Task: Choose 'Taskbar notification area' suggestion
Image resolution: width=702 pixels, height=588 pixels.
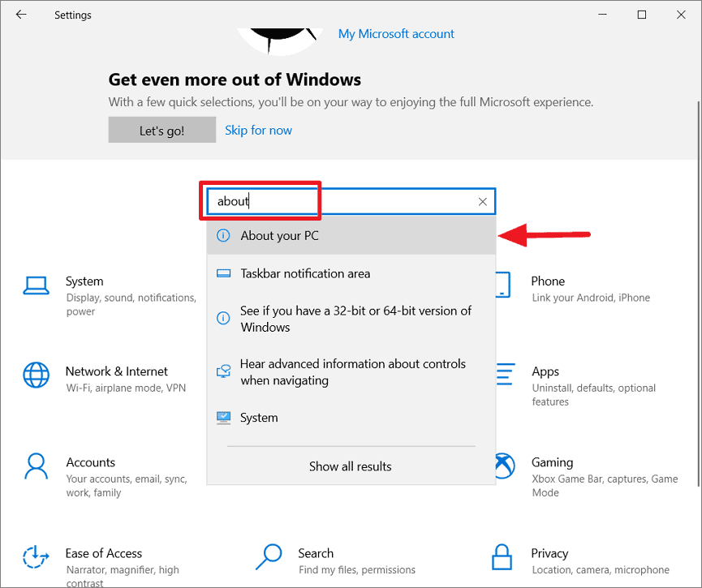Action: [351, 273]
